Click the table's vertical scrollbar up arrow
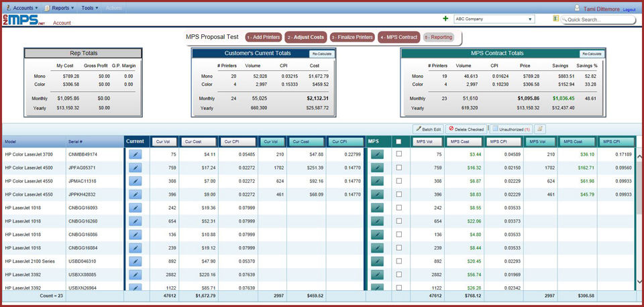 [639, 156]
